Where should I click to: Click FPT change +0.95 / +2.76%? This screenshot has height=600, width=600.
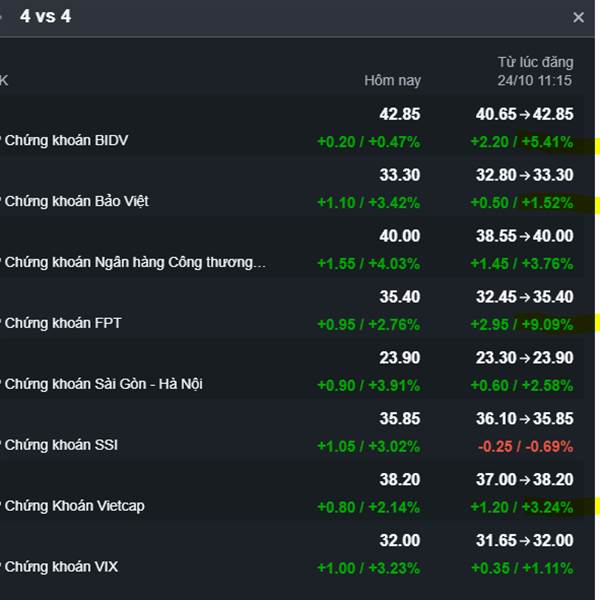[369, 324]
